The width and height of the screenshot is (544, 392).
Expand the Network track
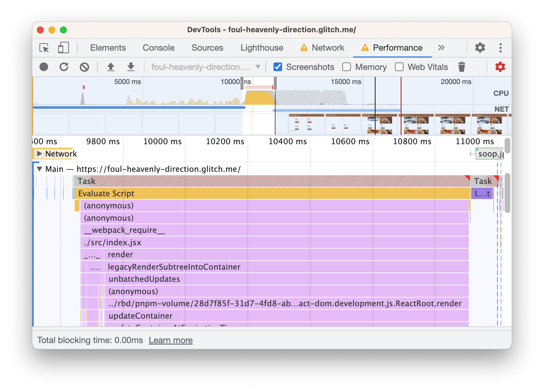point(39,154)
